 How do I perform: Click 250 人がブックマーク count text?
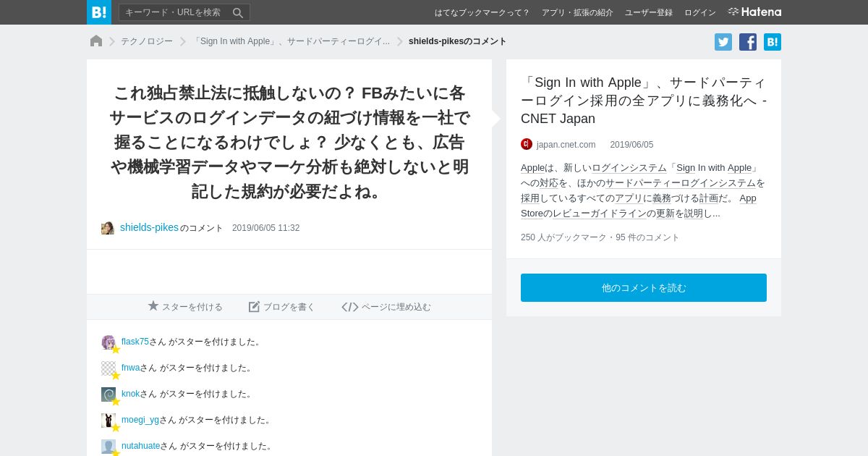pyautogui.click(x=563, y=237)
